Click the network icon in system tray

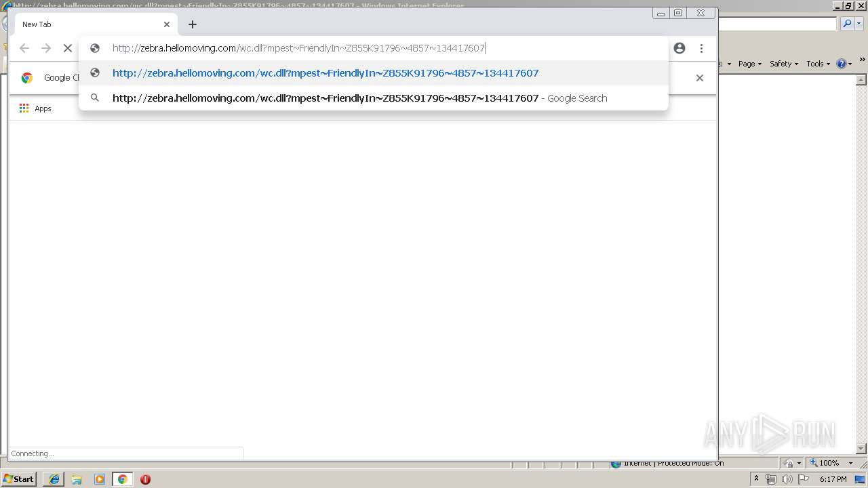click(771, 479)
